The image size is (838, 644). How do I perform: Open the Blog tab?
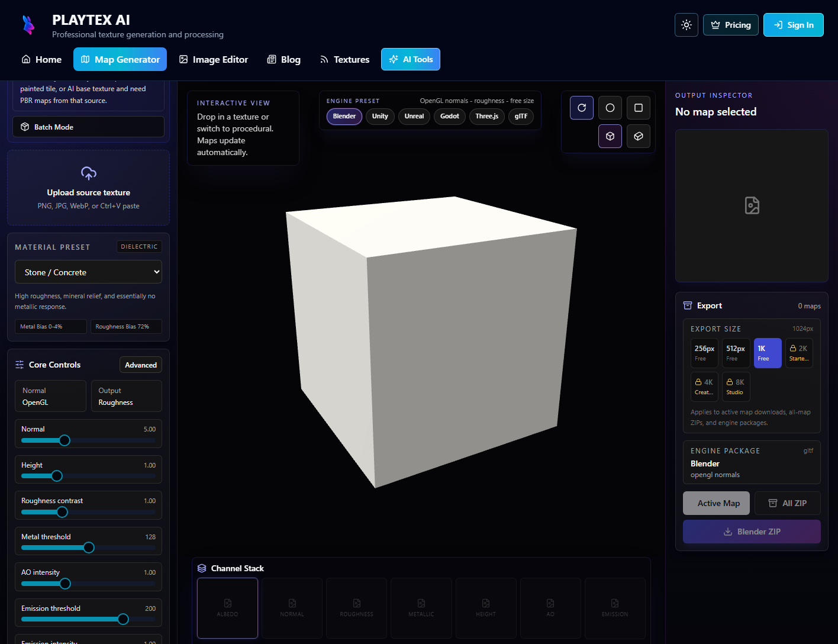284,59
